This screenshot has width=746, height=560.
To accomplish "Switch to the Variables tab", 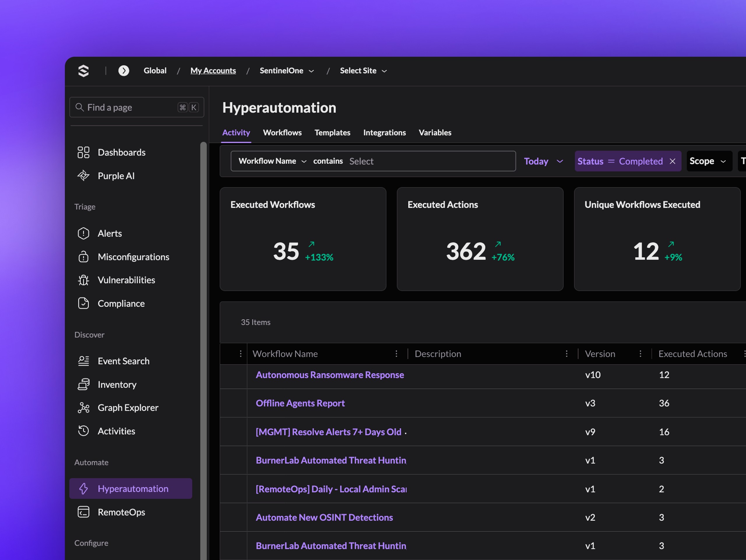I will tap(435, 133).
